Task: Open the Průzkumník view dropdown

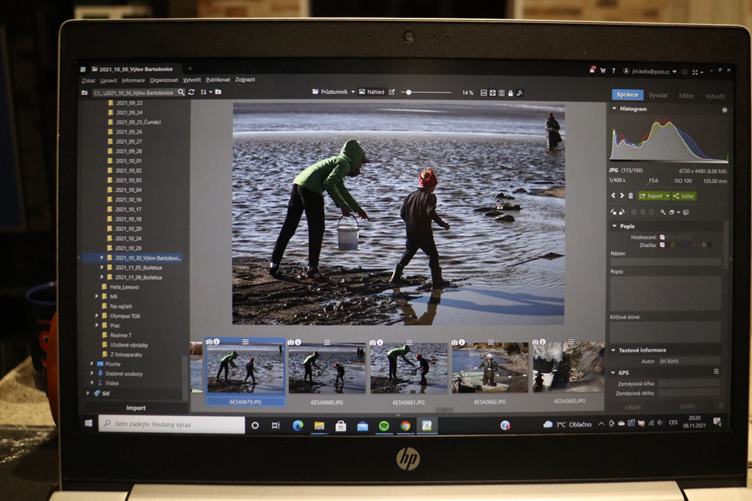Action: [353, 92]
